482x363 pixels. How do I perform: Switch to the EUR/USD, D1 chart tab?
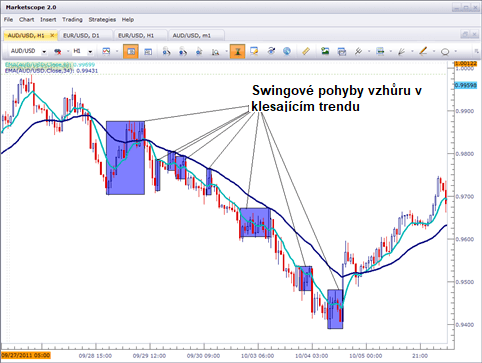pyautogui.click(x=85, y=35)
